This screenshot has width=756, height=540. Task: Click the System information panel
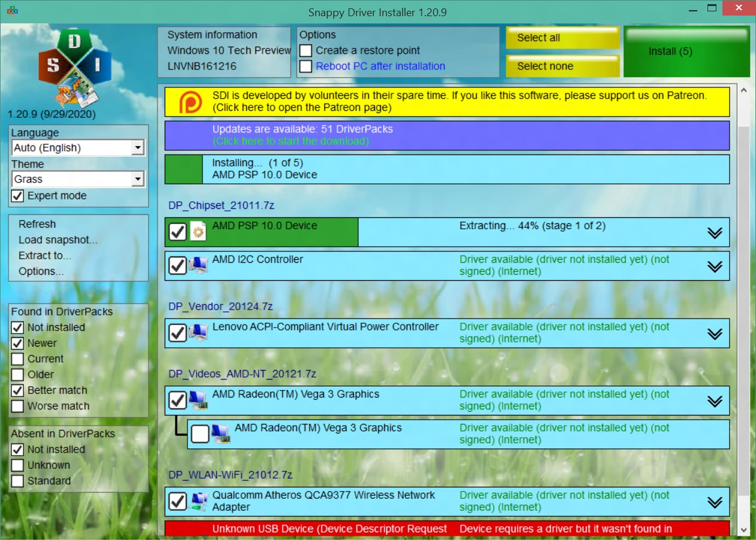224,51
